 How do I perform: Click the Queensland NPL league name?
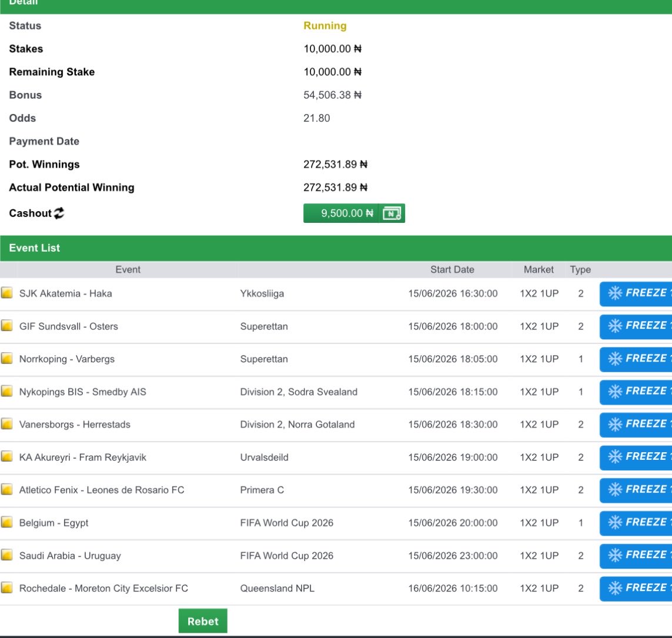tap(278, 588)
